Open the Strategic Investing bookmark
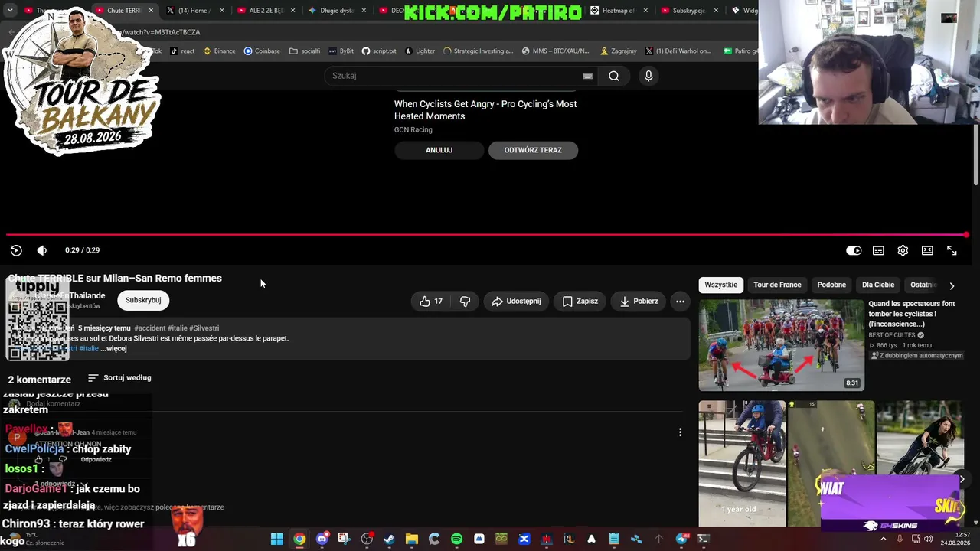 pyautogui.click(x=478, y=51)
